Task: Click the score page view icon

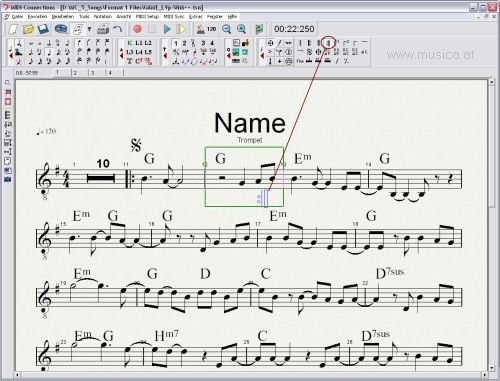Action: click(78, 29)
